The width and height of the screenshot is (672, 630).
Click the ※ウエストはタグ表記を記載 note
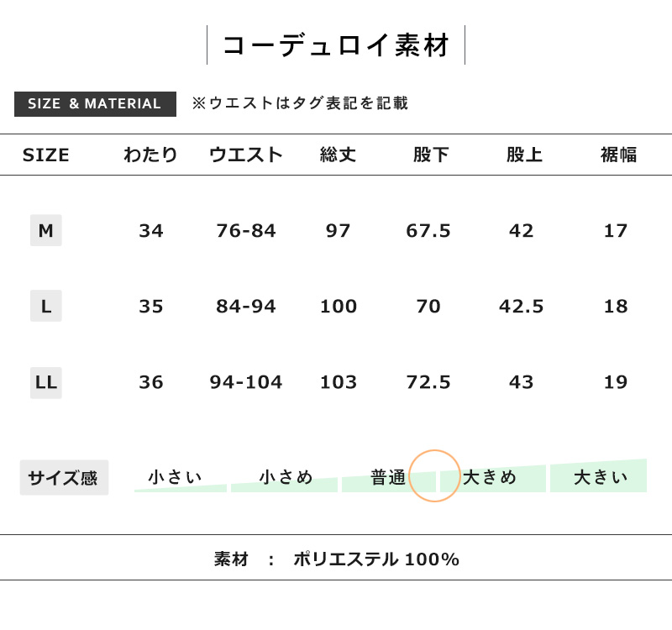coord(300,103)
